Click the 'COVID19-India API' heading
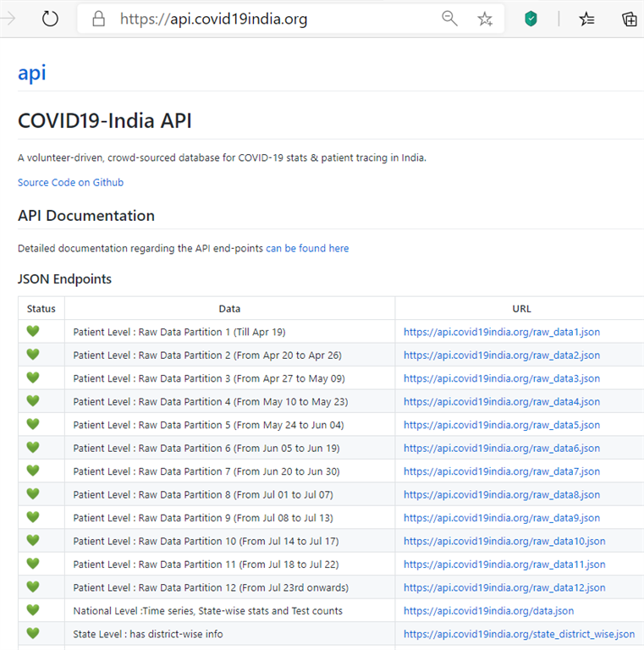This screenshot has height=650, width=644. pos(105,121)
